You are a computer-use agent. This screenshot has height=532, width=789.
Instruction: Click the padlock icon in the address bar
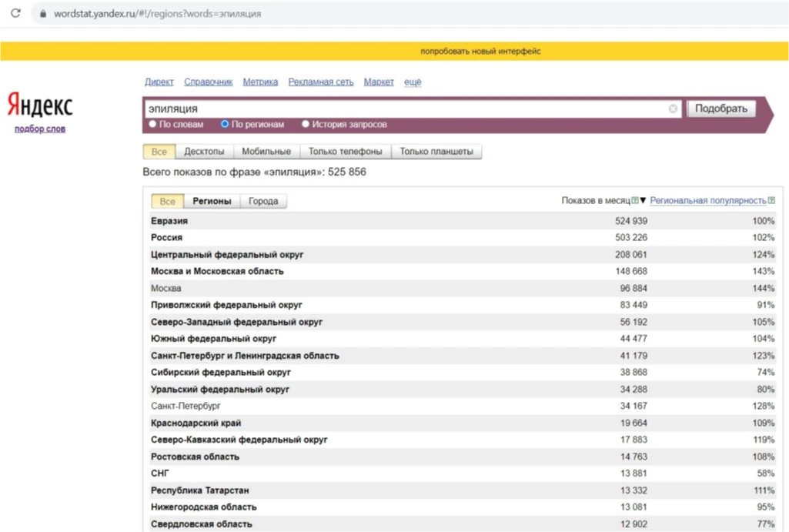click(43, 14)
